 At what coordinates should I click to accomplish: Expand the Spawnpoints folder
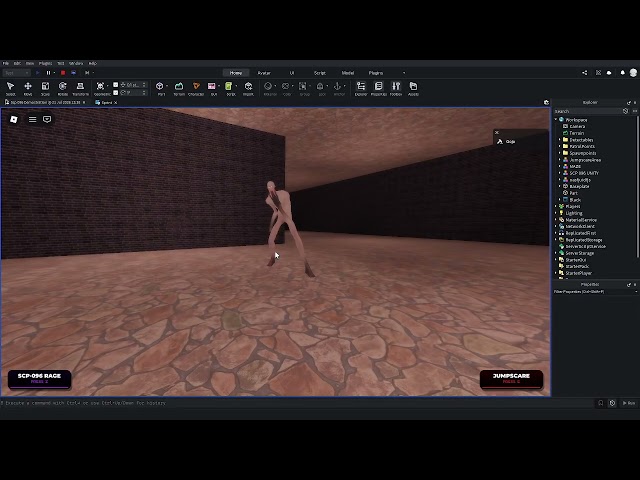(560, 153)
